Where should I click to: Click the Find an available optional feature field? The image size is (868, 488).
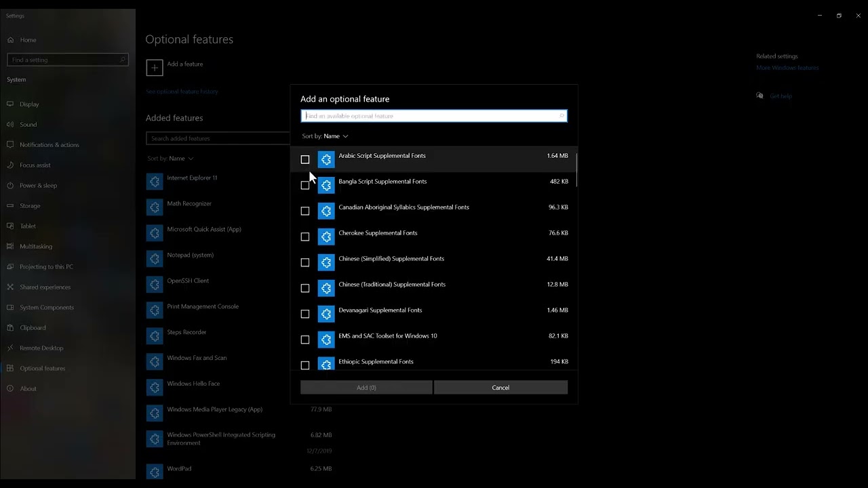(434, 116)
